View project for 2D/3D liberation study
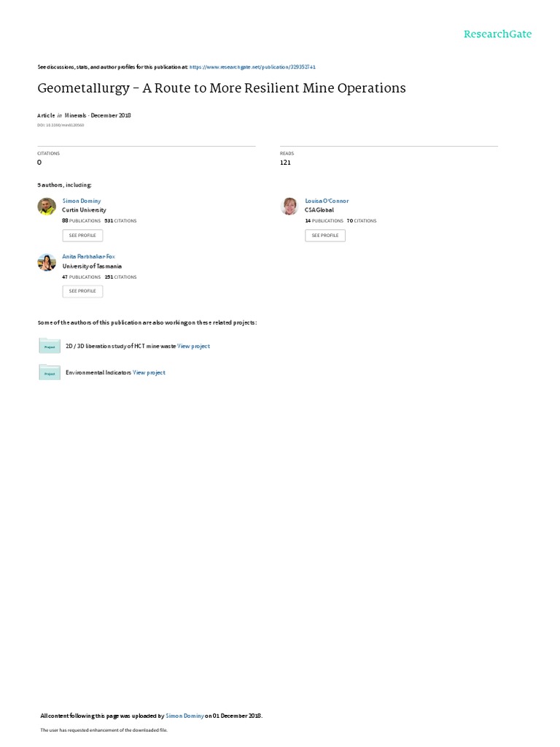 pyautogui.click(x=193, y=347)
